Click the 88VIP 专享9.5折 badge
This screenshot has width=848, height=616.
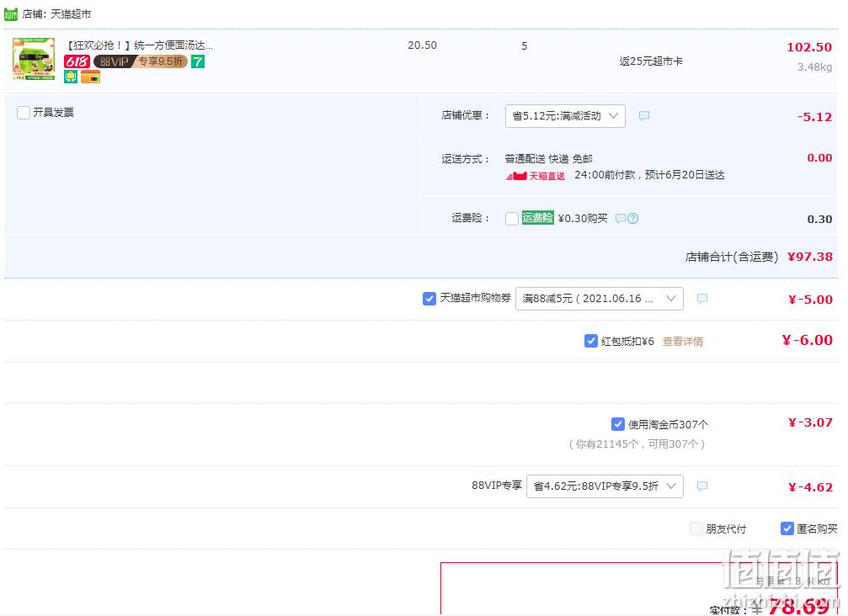click(x=141, y=61)
